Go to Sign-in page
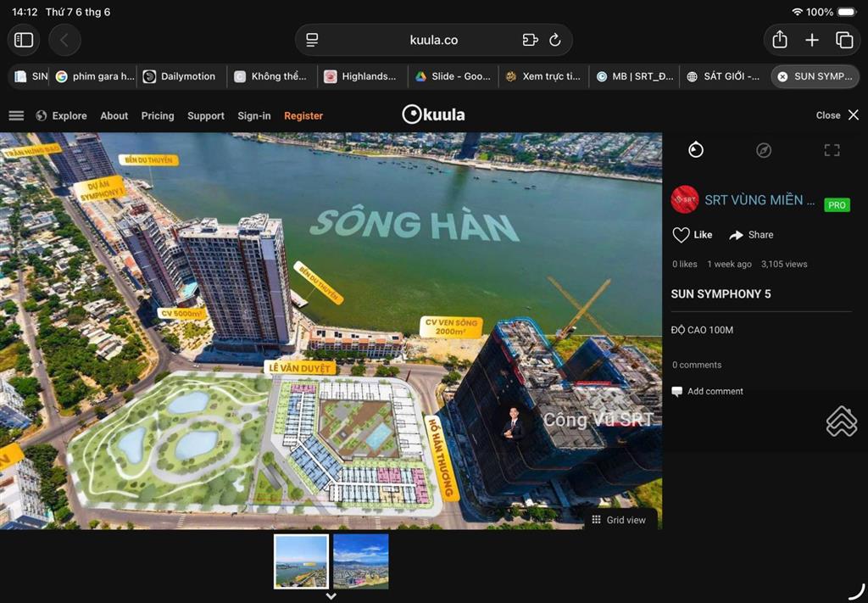 [x=254, y=115]
